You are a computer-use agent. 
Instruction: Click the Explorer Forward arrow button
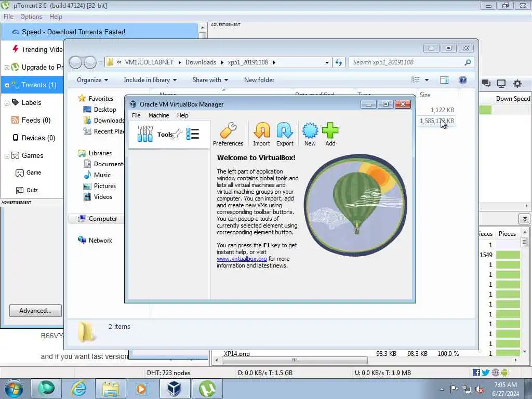(x=90, y=62)
